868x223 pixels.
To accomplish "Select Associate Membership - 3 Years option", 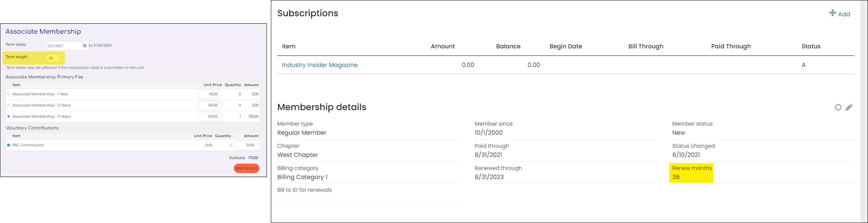I will pos(9,116).
